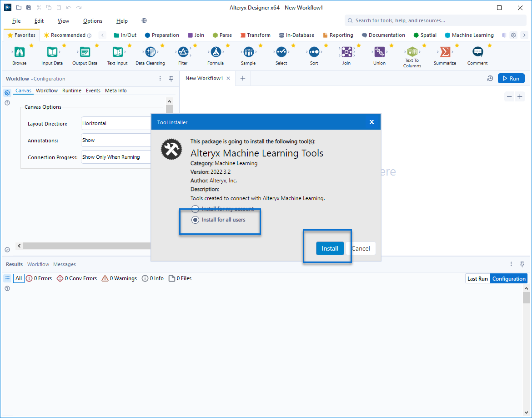This screenshot has height=418, width=532.
Task: Switch to the Runtime tab
Action: pos(71,91)
